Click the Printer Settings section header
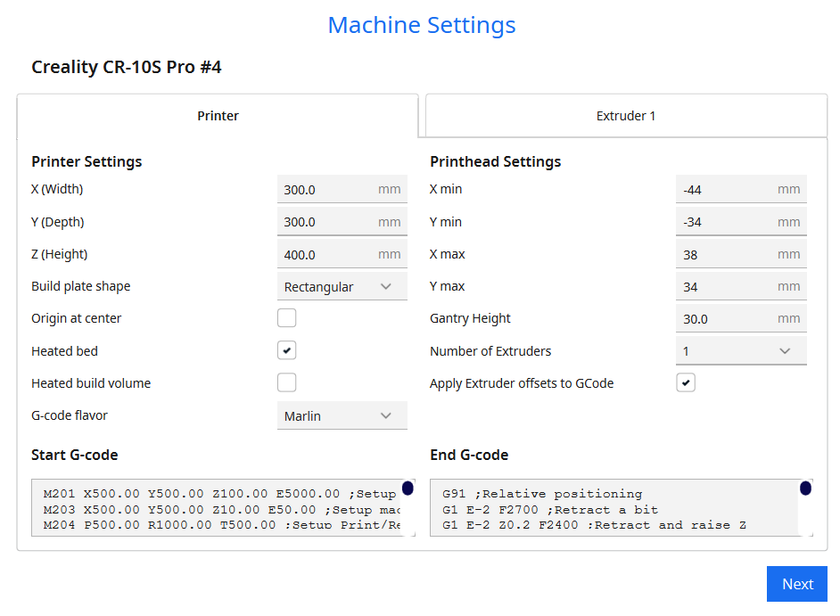 [86, 161]
